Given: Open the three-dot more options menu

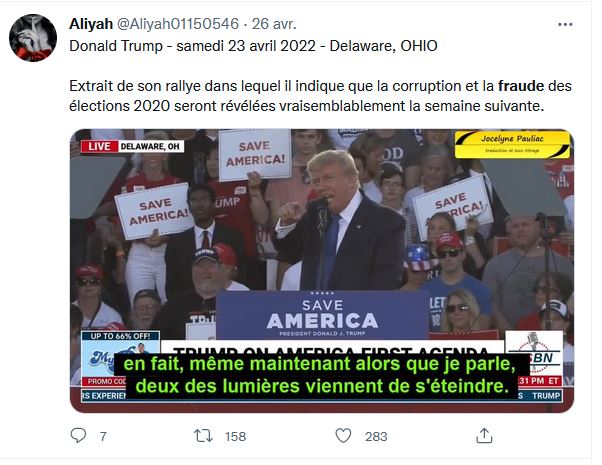Looking at the screenshot, I should pos(565,25).
